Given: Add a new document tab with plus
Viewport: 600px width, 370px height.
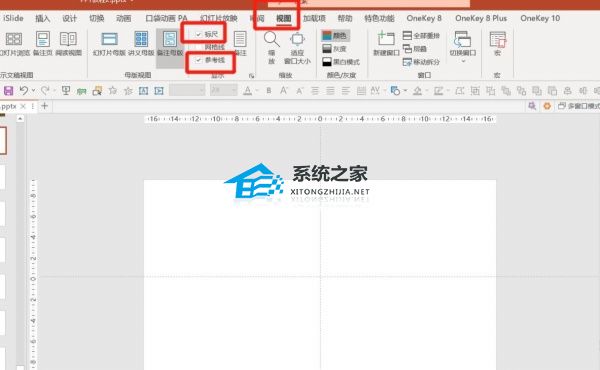Looking at the screenshot, I should [x=44, y=106].
